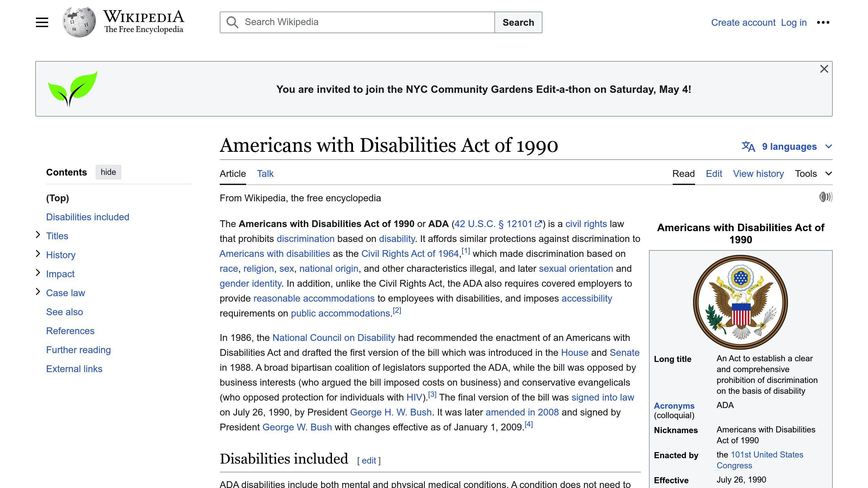Switch to the Talk tab
868x488 pixels.
click(x=265, y=174)
